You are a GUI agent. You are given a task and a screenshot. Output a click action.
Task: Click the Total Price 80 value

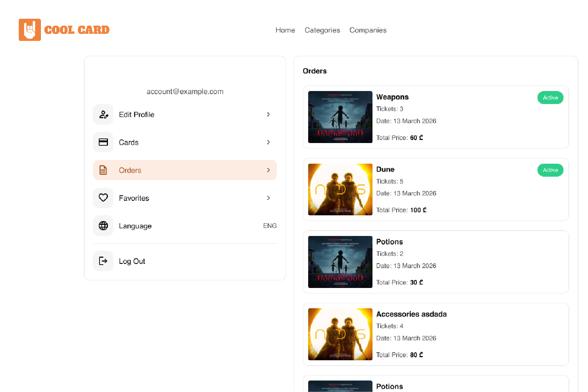[416, 355]
